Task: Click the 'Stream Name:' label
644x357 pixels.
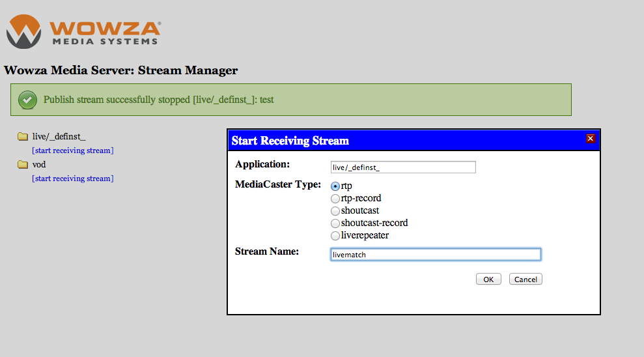Action: 267,251
